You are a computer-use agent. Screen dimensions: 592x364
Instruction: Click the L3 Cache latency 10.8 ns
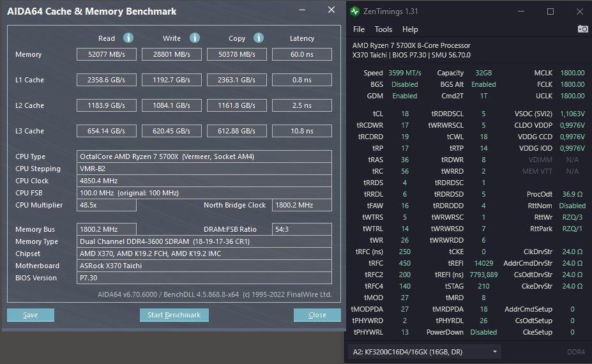pyautogui.click(x=302, y=131)
